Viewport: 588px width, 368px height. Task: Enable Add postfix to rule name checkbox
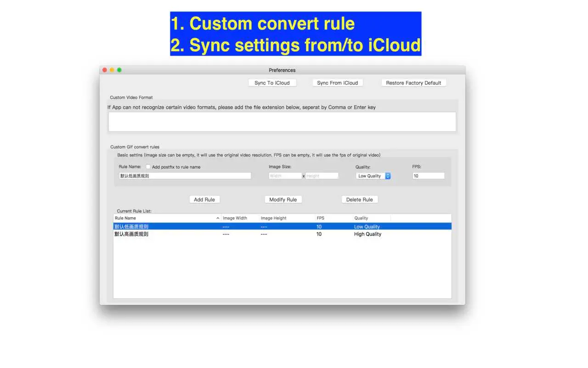click(x=148, y=167)
